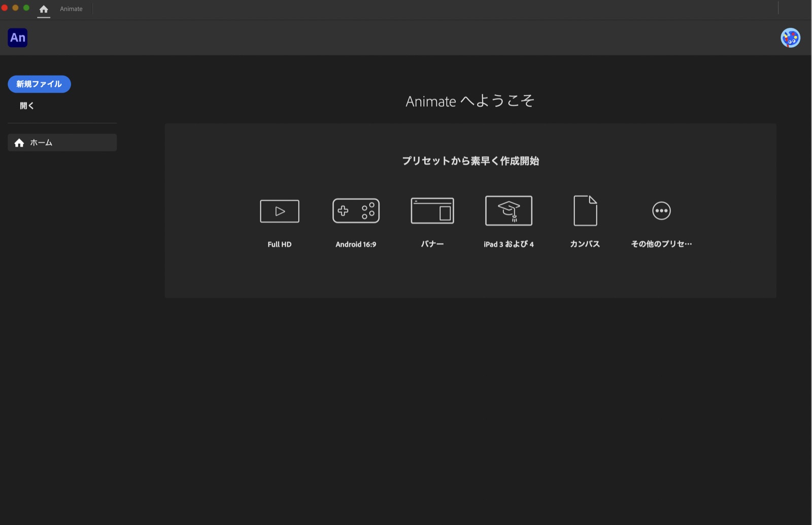
Task: Select the Android 16:9 game controller preset
Action: pos(356,211)
